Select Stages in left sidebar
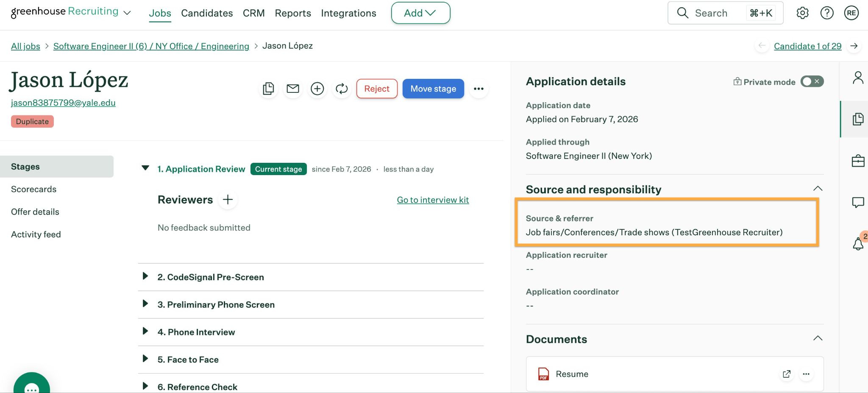The width and height of the screenshot is (868, 393). pyautogui.click(x=57, y=167)
